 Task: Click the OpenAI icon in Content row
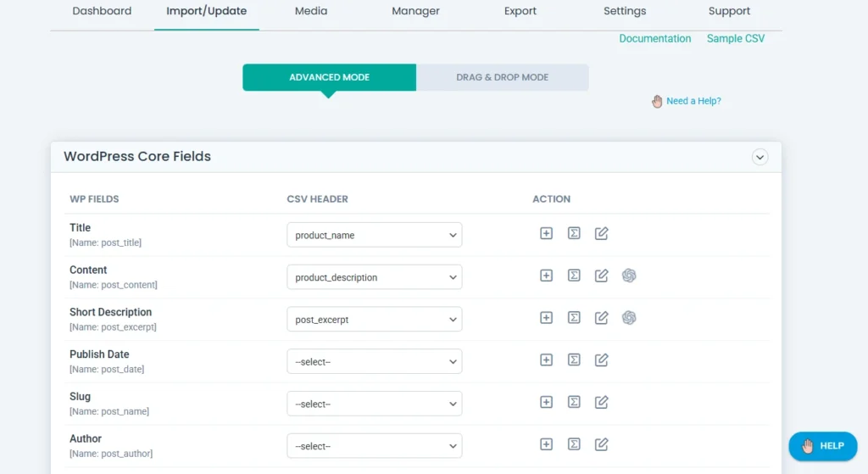point(629,276)
